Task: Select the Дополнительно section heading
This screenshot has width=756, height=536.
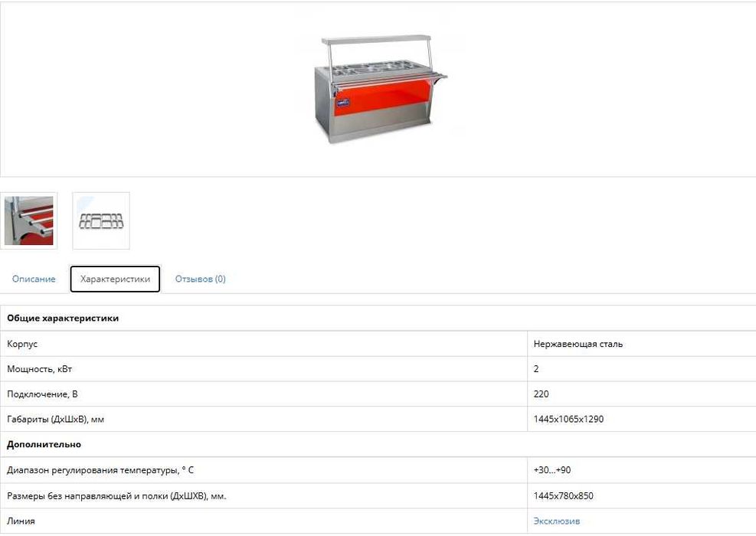Action: pyautogui.click(x=44, y=444)
